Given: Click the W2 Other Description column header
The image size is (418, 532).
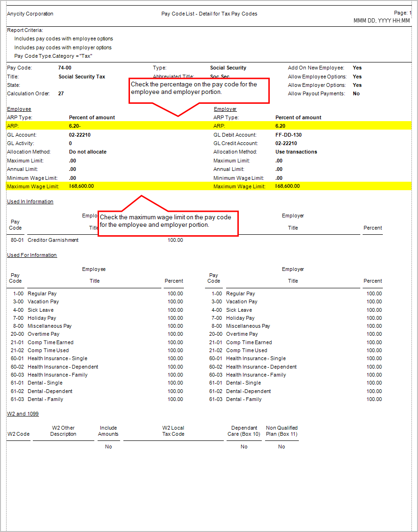Looking at the screenshot, I should [x=63, y=431].
